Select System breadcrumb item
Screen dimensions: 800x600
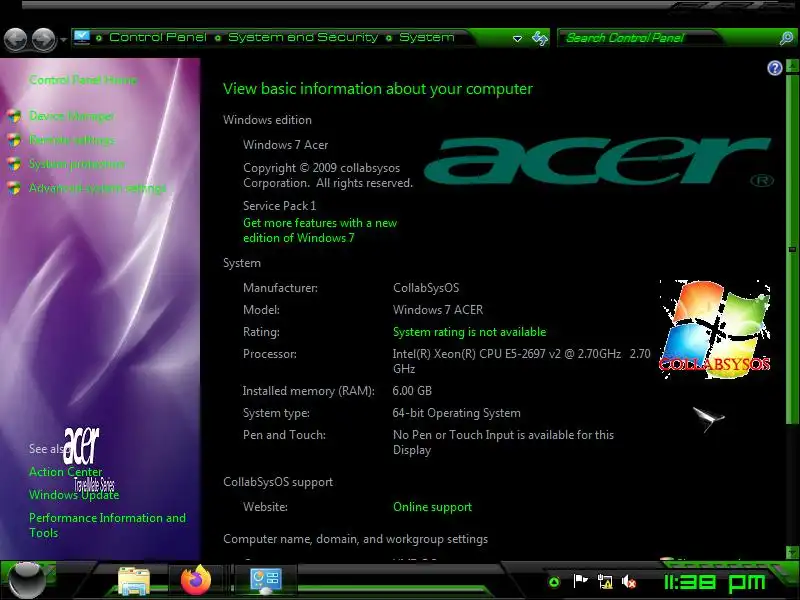tap(427, 37)
